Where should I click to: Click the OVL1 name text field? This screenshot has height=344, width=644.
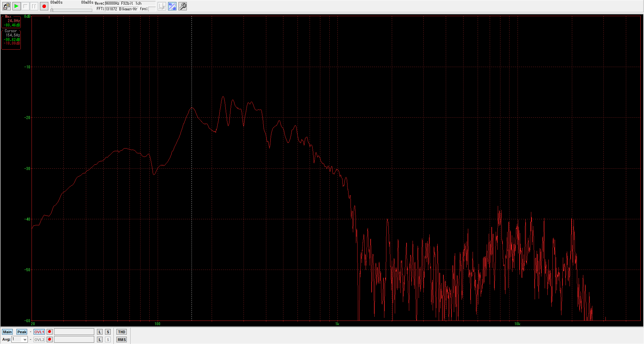pyautogui.click(x=74, y=332)
